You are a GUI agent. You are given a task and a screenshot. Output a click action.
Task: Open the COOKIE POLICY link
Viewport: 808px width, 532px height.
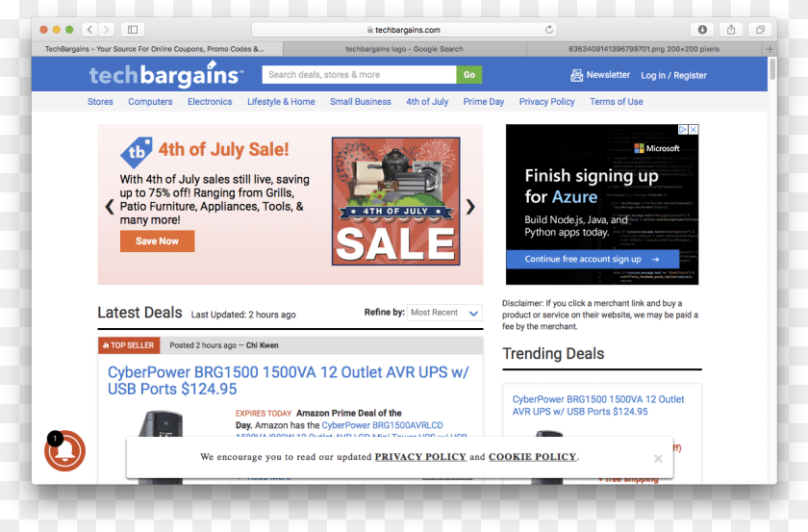click(x=532, y=457)
